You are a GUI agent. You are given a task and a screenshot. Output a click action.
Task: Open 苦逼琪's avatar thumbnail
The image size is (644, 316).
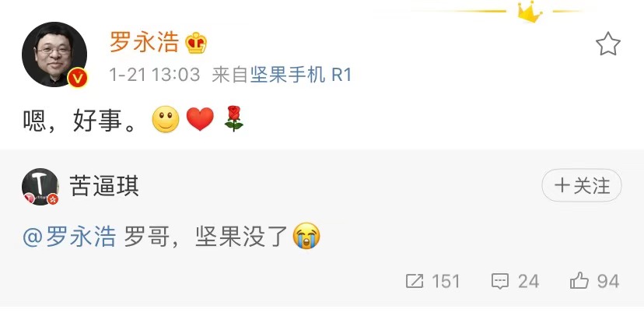click(x=40, y=187)
